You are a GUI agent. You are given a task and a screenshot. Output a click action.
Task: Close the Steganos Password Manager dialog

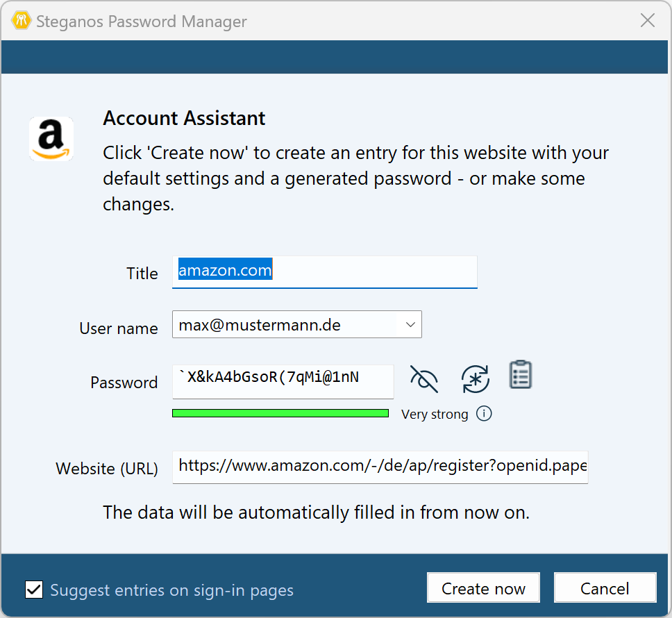647,21
